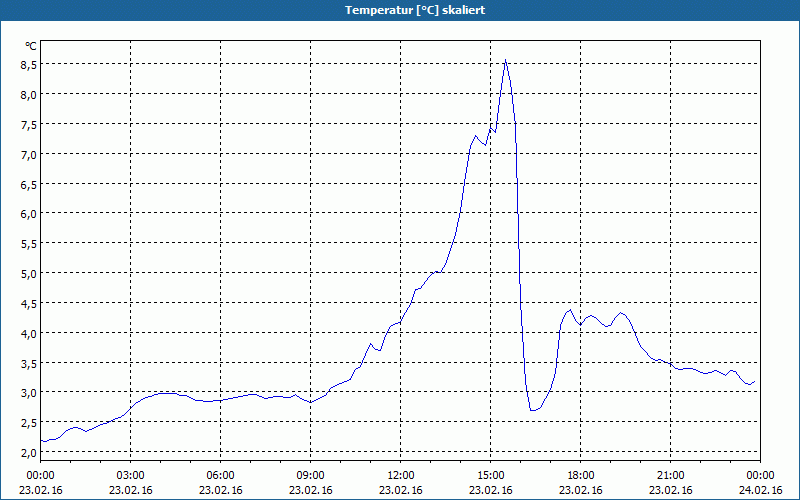Screen dimensions: 800x500
Task: Select the 7,5 y-axis value
Action: tap(28, 124)
